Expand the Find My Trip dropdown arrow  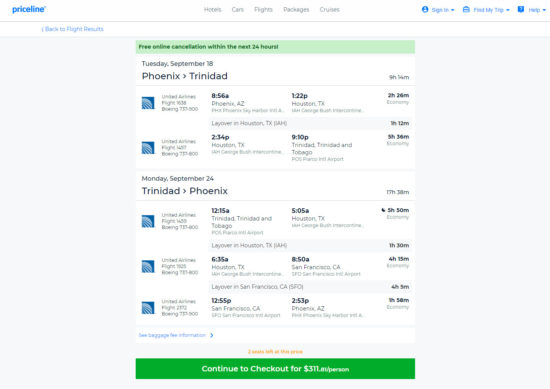[x=508, y=10]
